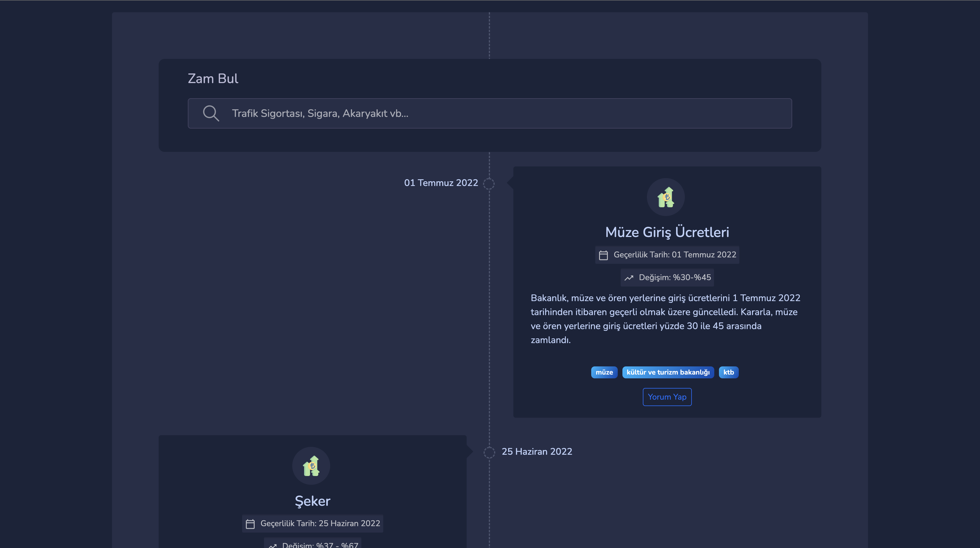
Task: Select the kültür ve turizm bakanlığı tag
Action: tap(668, 372)
